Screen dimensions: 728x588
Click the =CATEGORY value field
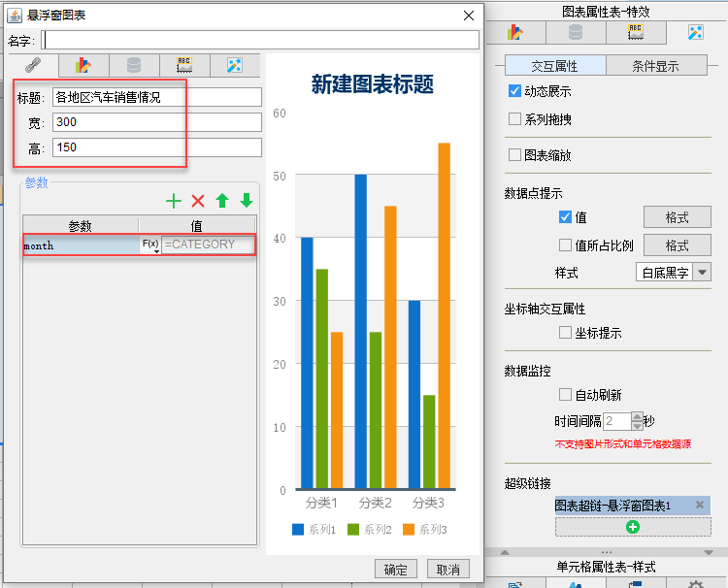tap(208, 245)
